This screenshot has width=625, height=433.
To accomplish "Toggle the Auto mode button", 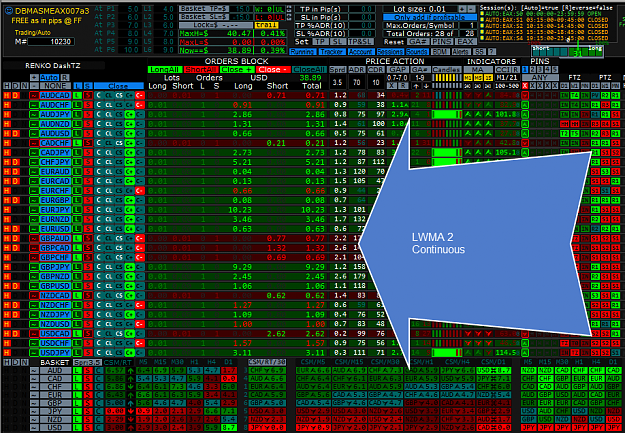I will pos(49,77).
